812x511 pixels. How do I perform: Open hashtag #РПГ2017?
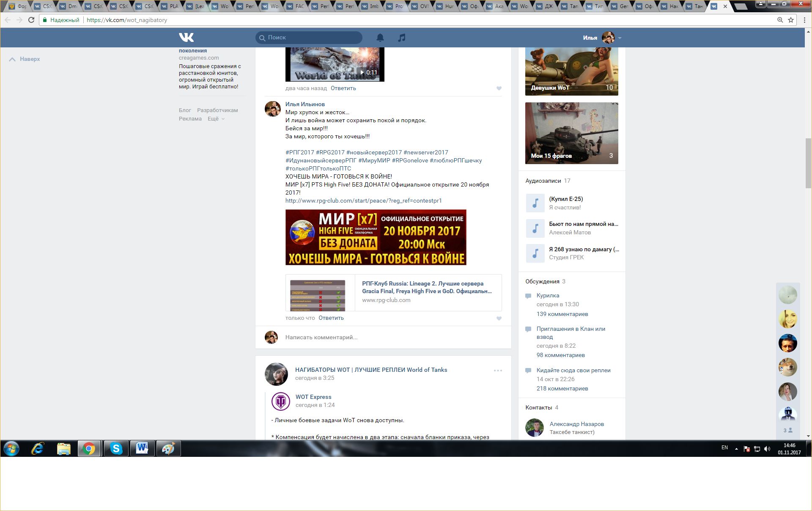coord(300,152)
